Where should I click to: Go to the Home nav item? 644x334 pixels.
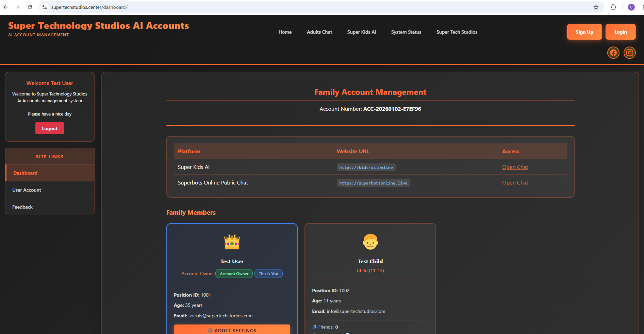(x=285, y=32)
